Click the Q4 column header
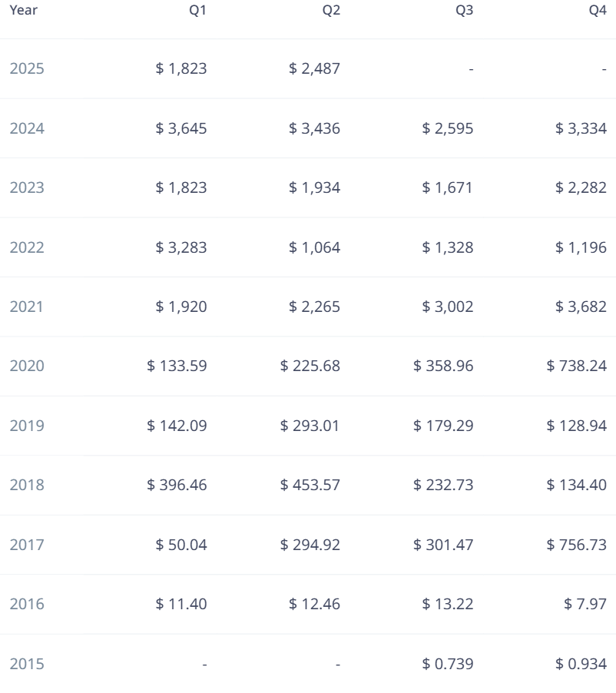Image resolution: width=616 pixels, height=693 pixels. coord(598,11)
